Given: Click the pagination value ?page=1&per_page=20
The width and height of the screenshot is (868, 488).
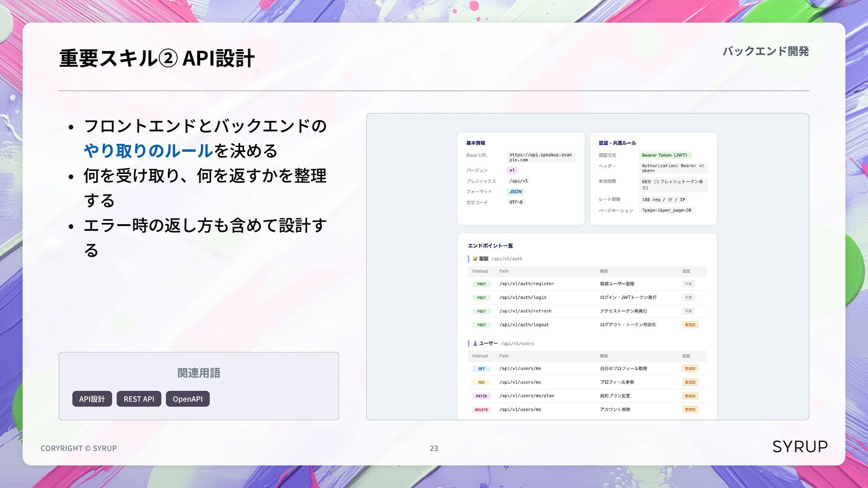Looking at the screenshot, I should [x=666, y=210].
